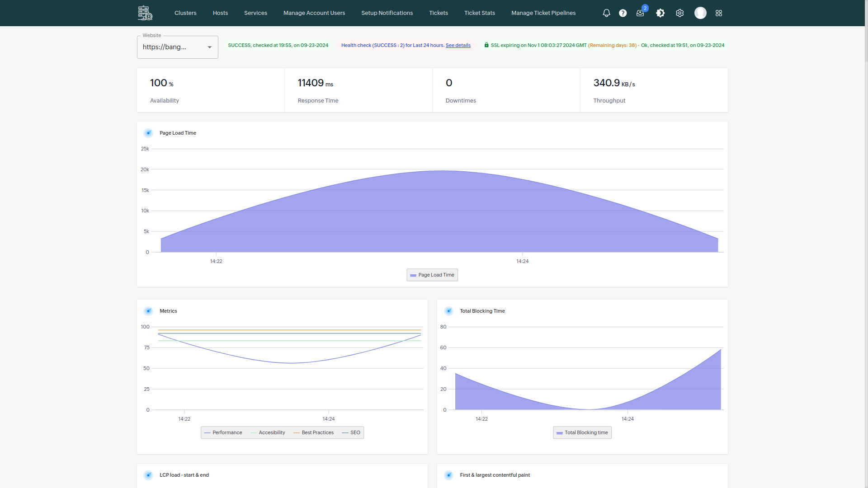868x488 pixels.
Task: Click the 100 % Availability card
Action: tap(211, 90)
